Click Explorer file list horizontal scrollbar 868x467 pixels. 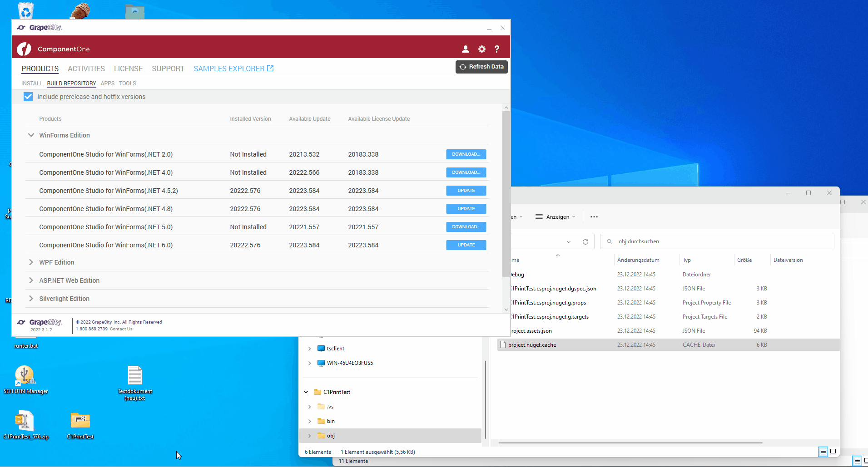[x=630, y=442]
